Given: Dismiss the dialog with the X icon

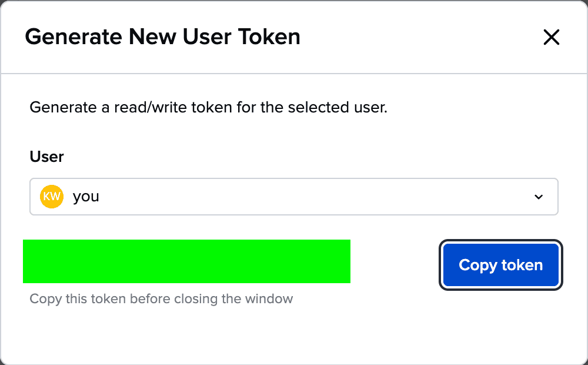Looking at the screenshot, I should [x=552, y=37].
